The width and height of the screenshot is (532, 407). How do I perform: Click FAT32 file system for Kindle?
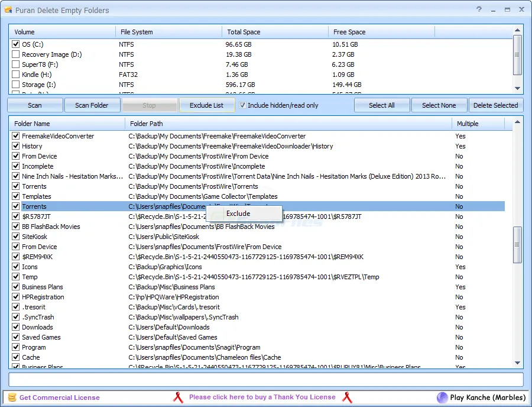128,75
